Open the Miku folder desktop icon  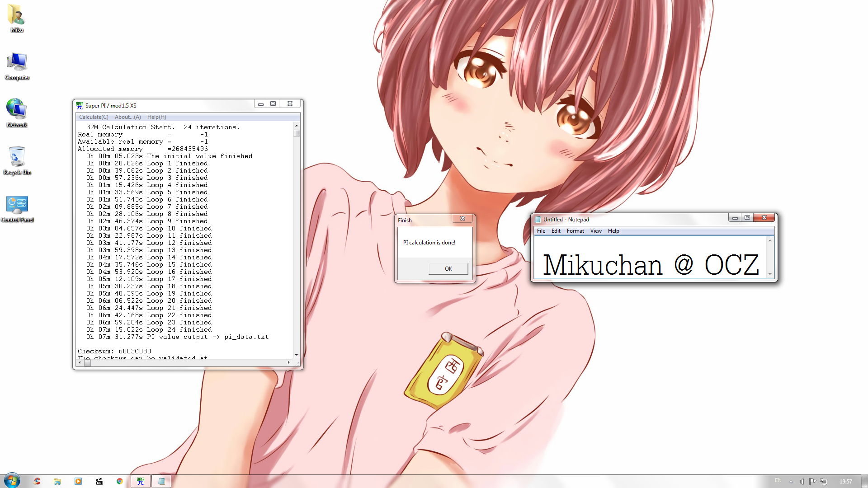[17, 18]
